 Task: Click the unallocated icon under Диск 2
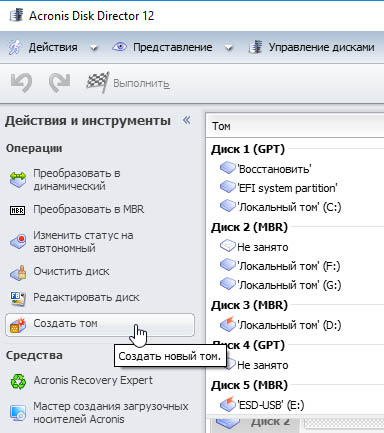228,246
